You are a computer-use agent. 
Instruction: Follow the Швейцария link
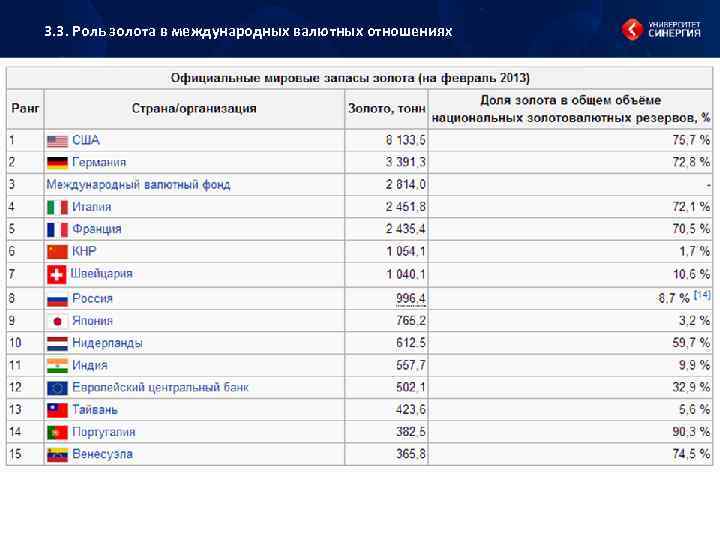(x=101, y=274)
